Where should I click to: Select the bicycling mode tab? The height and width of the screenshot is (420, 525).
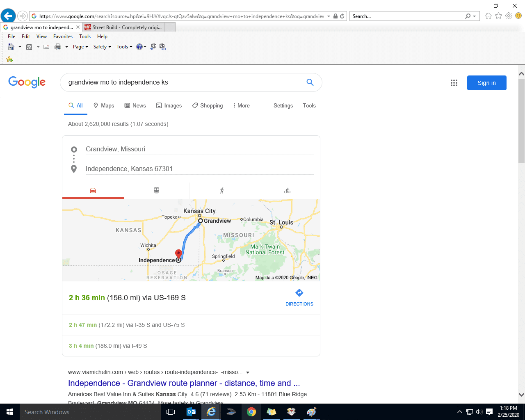(288, 190)
